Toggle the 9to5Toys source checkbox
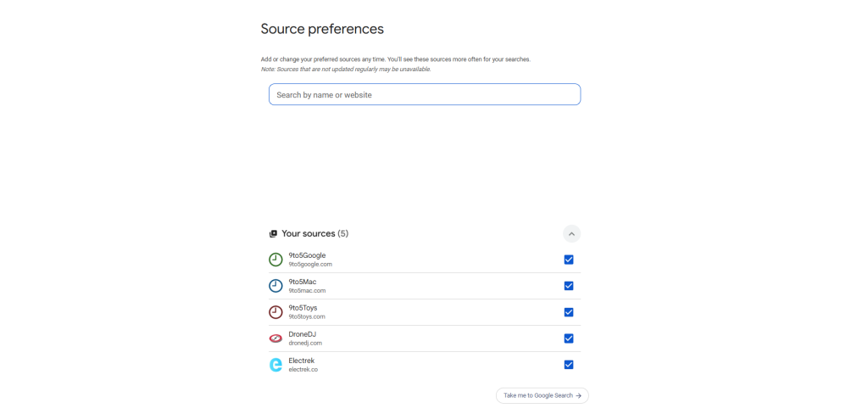The height and width of the screenshot is (414, 868). pos(569,312)
